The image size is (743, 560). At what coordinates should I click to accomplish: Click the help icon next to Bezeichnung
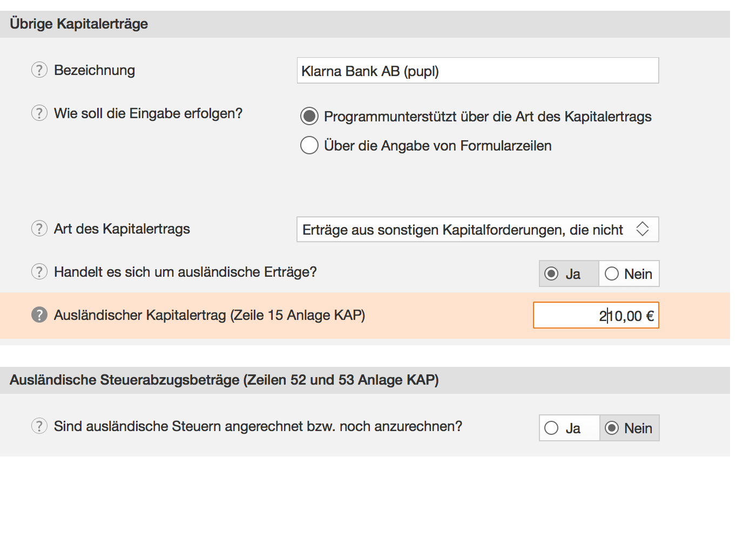tap(39, 70)
